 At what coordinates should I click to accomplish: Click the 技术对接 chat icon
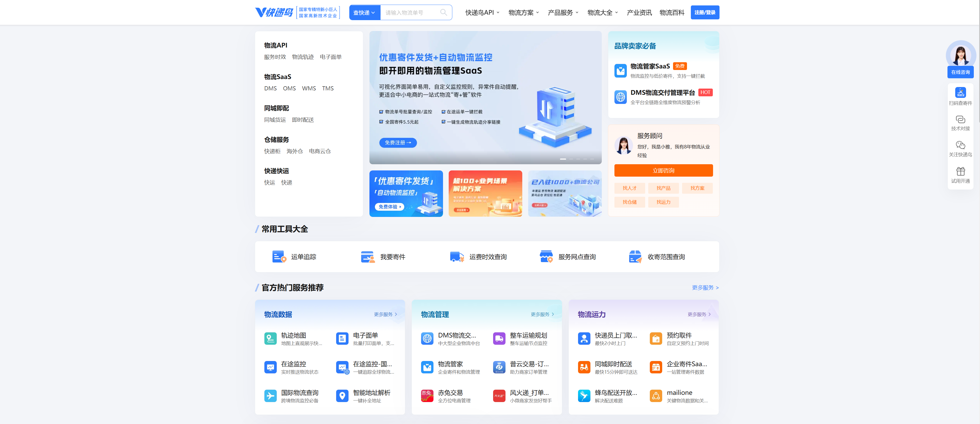pyautogui.click(x=960, y=120)
